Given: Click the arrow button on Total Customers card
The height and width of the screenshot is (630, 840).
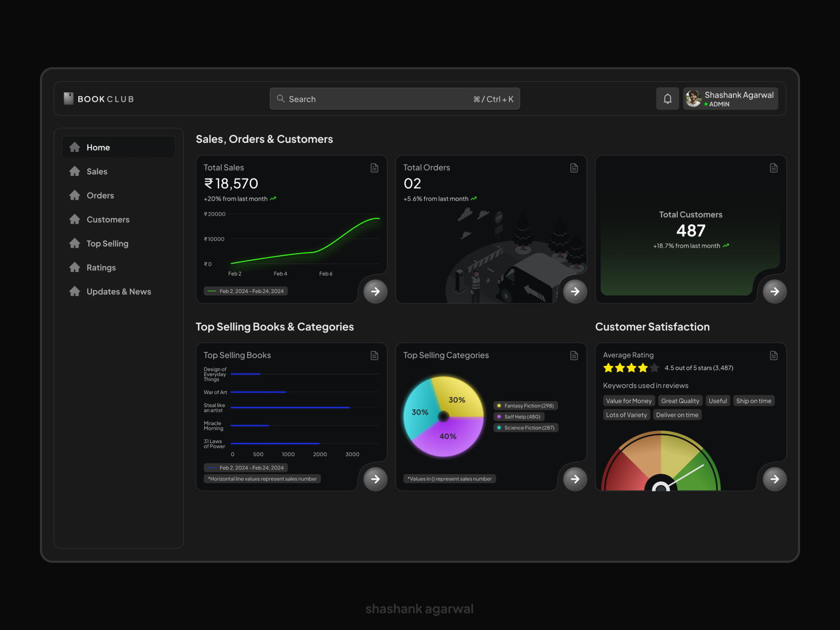Looking at the screenshot, I should tap(774, 291).
